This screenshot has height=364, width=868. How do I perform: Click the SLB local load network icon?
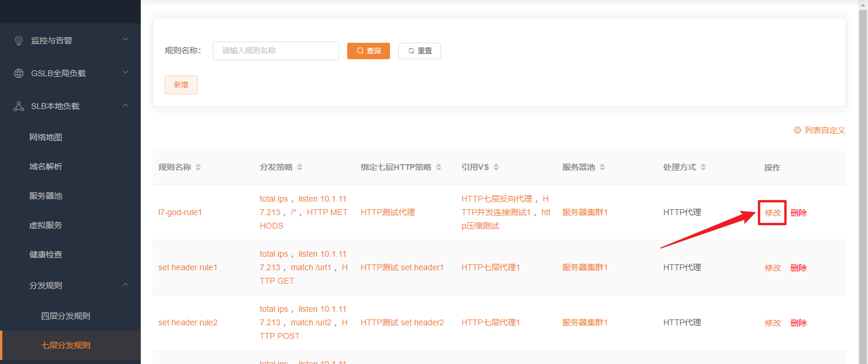point(19,106)
